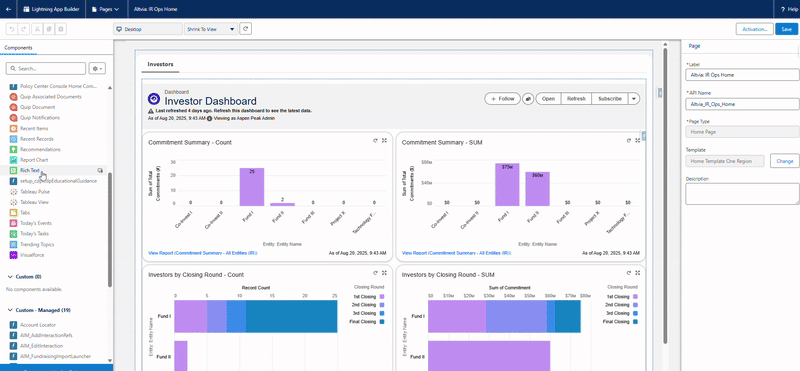Click the Delete trash icon in the toolbar
Screen dimensions: 800x371
61,29
